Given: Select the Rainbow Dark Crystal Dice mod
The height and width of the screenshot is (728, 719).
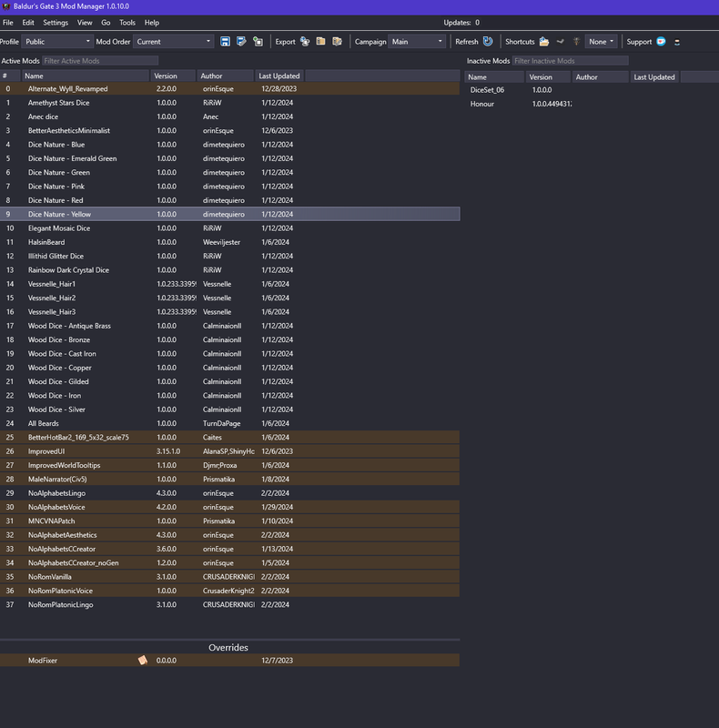Looking at the screenshot, I should coord(230,269).
